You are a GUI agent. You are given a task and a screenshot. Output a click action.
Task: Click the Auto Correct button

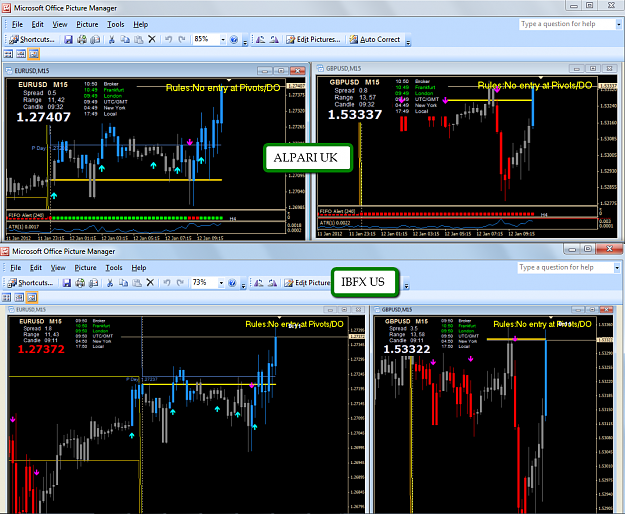[x=375, y=39]
